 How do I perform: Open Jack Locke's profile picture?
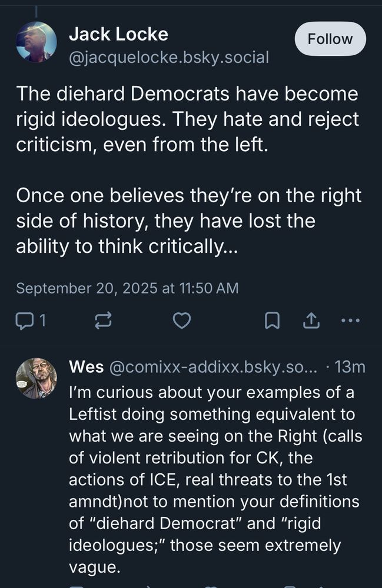tap(36, 41)
